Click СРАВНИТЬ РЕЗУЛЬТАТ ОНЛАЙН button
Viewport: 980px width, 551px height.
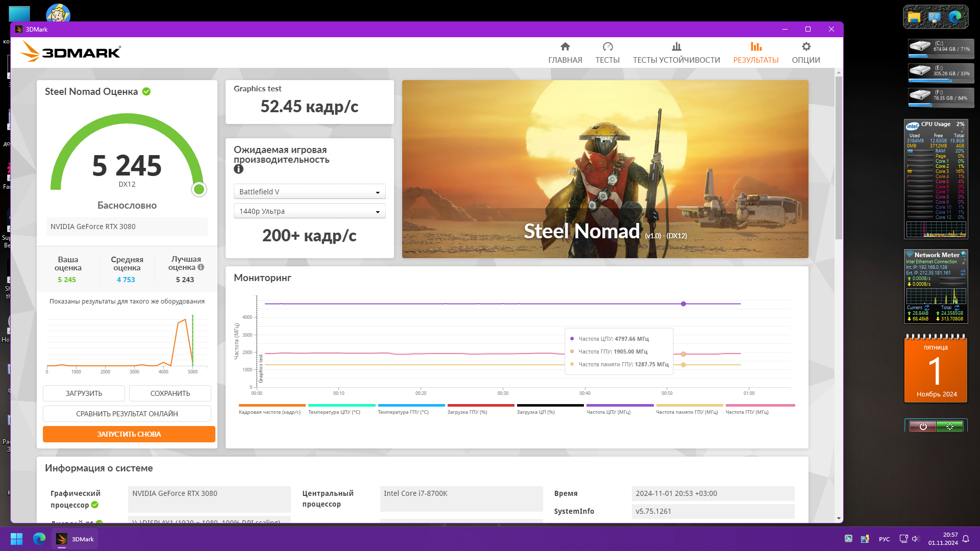127,414
